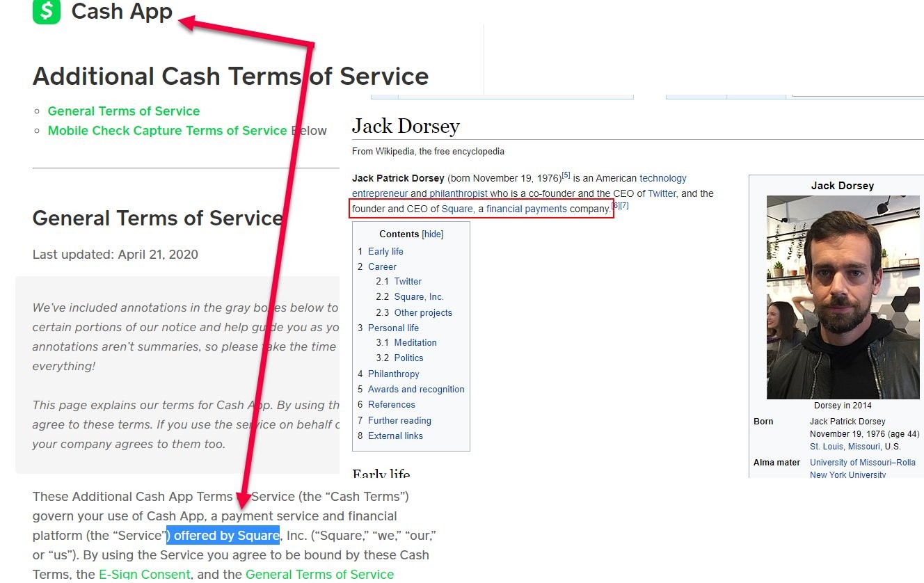The height and width of the screenshot is (583, 924).
Task: Jump to Early life in Contents
Action: (385, 251)
